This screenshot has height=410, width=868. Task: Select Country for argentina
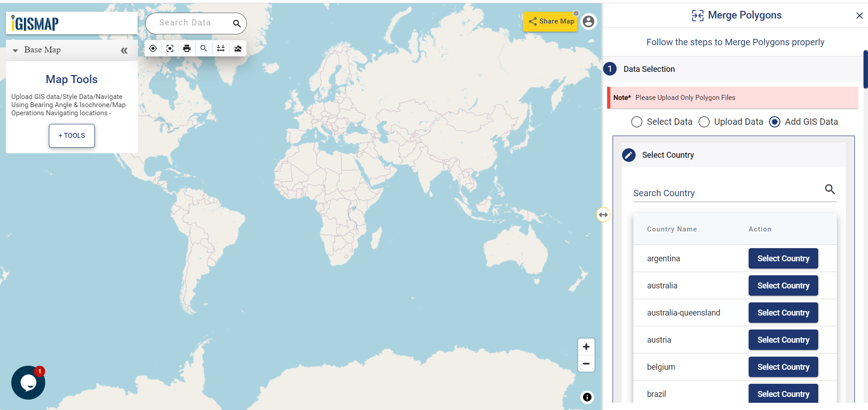pos(783,258)
